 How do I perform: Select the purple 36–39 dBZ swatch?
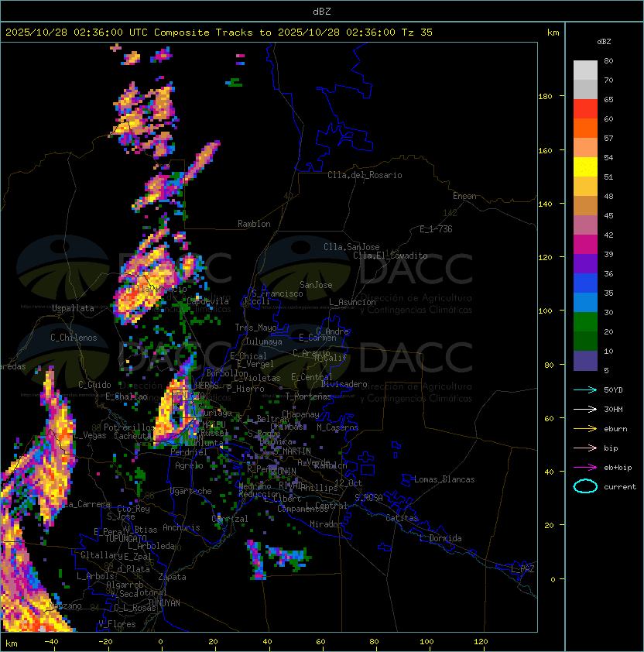click(x=585, y=263)
